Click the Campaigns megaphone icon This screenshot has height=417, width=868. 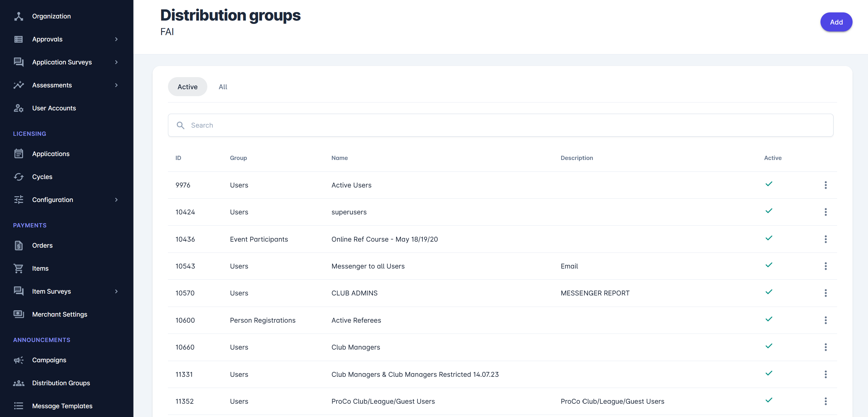pyautogui.click(x=18, y=360)
